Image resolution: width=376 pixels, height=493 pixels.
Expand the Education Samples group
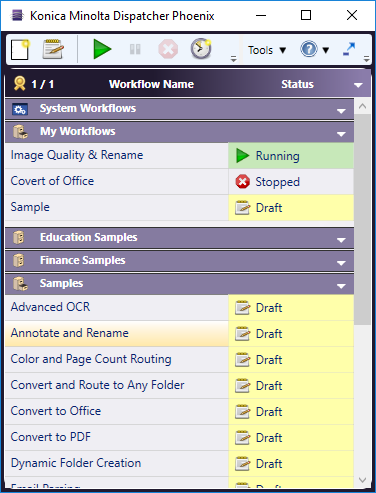341,240
